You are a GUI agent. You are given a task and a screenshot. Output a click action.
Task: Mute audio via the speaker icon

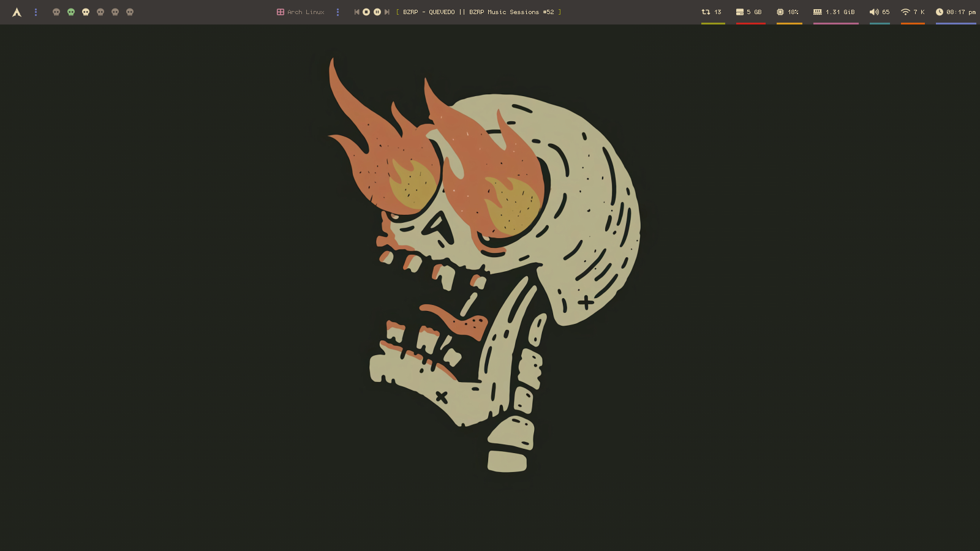tap(874, 12)
